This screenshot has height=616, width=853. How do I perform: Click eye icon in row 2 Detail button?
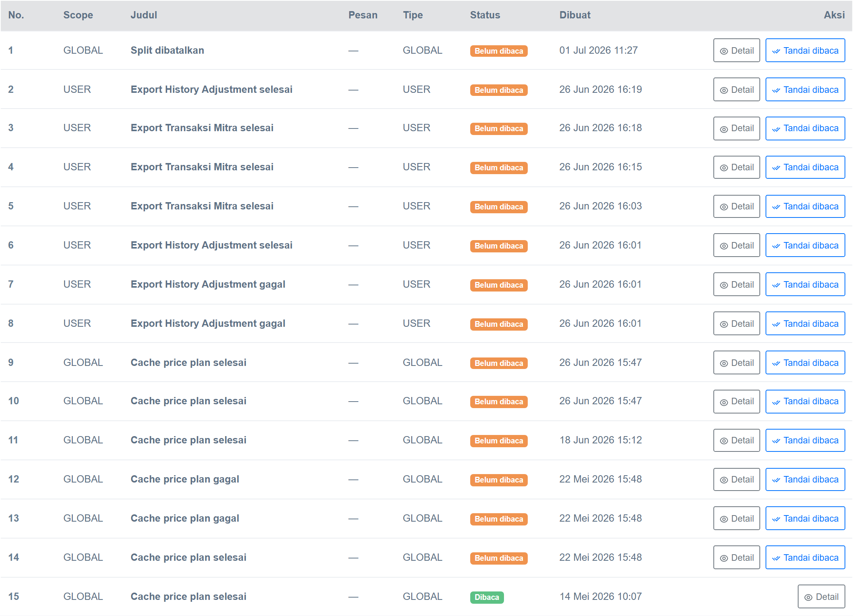pyautogui.click(x=724, y=90)
